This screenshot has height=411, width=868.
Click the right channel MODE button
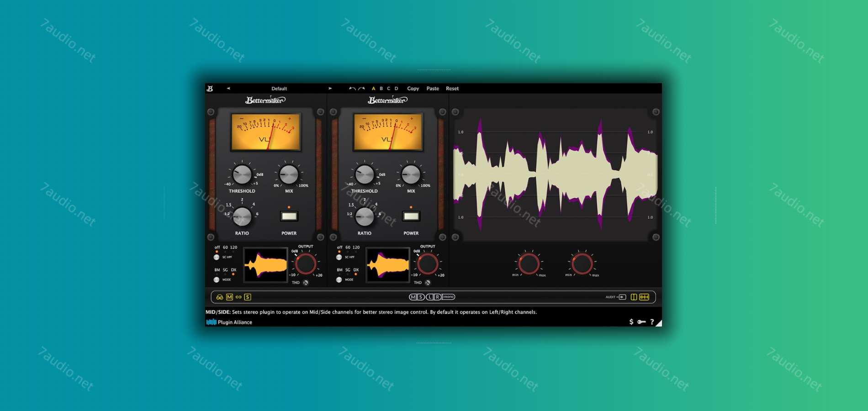pyautogui.click(x=339, y=279)
